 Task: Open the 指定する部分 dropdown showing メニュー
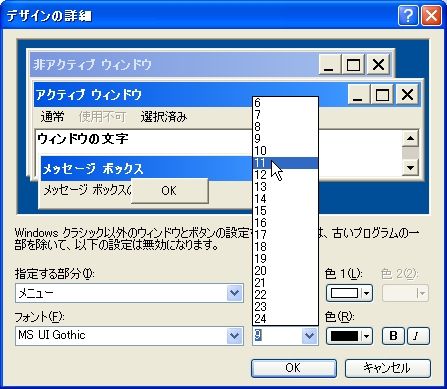click(235, 293)
